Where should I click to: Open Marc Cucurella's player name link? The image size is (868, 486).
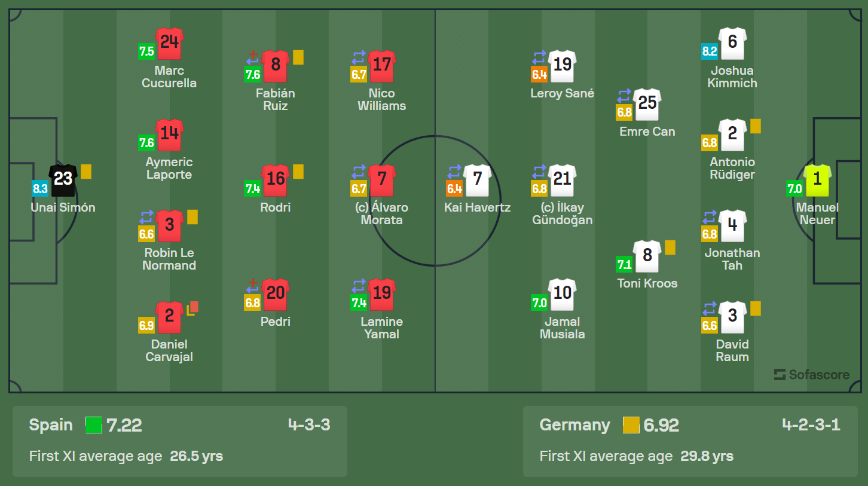tap(169, 77)
